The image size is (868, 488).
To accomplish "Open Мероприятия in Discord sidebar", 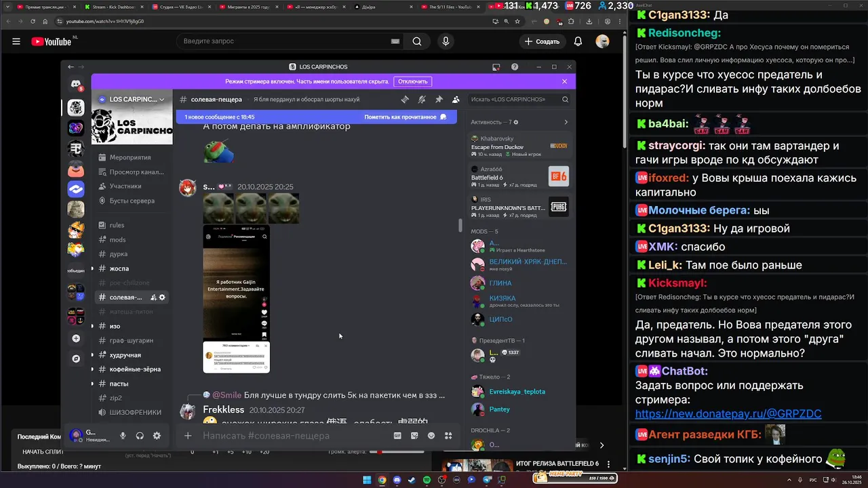I will point(132,157).
